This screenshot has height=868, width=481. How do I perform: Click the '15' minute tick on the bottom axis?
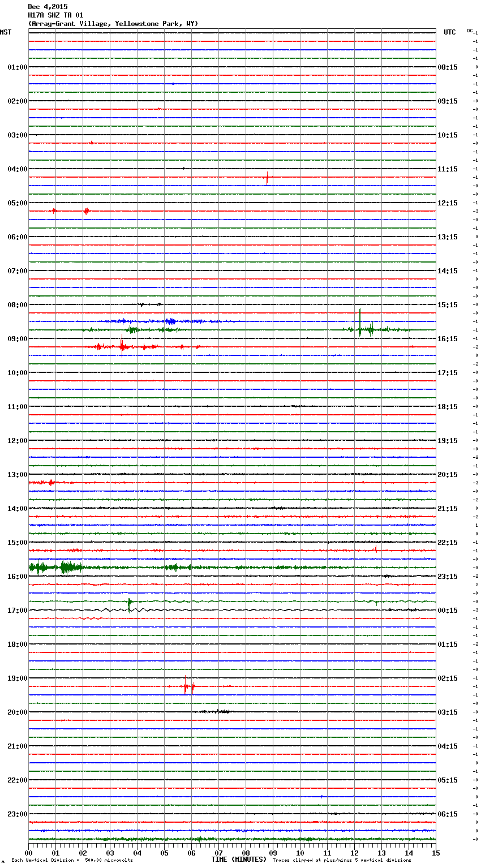pos(436,853)
